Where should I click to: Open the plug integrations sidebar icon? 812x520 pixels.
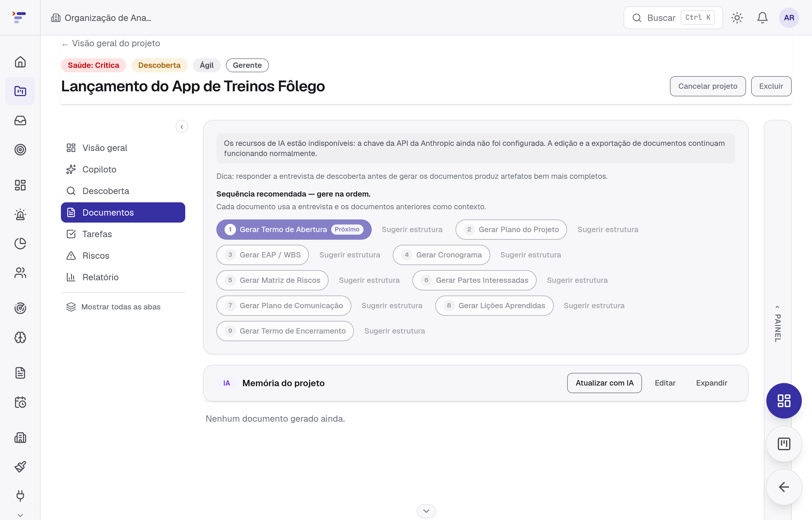pos(20,496)
